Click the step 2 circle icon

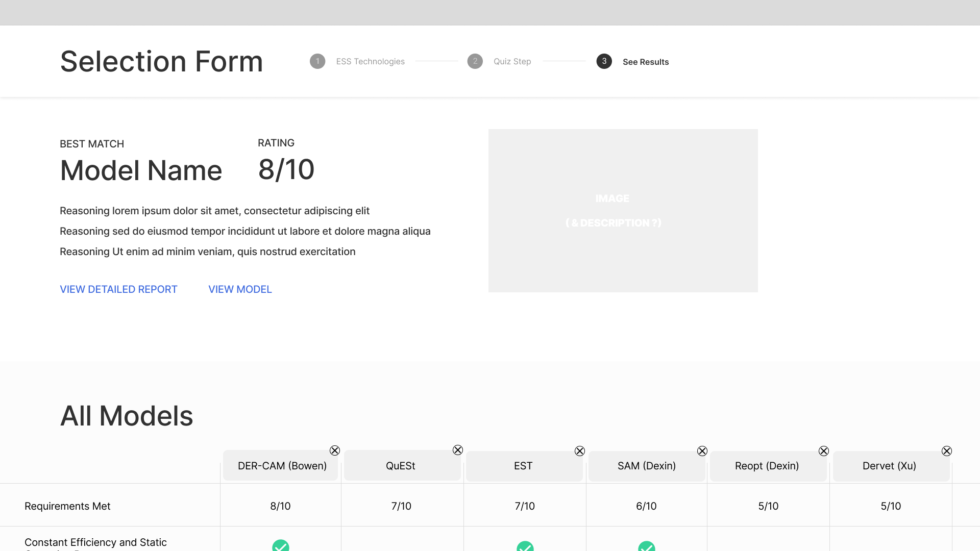point(475,61)
